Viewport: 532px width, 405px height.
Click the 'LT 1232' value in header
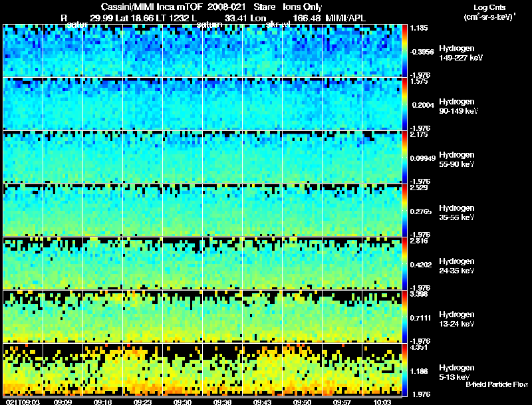[x=173, y=18]
